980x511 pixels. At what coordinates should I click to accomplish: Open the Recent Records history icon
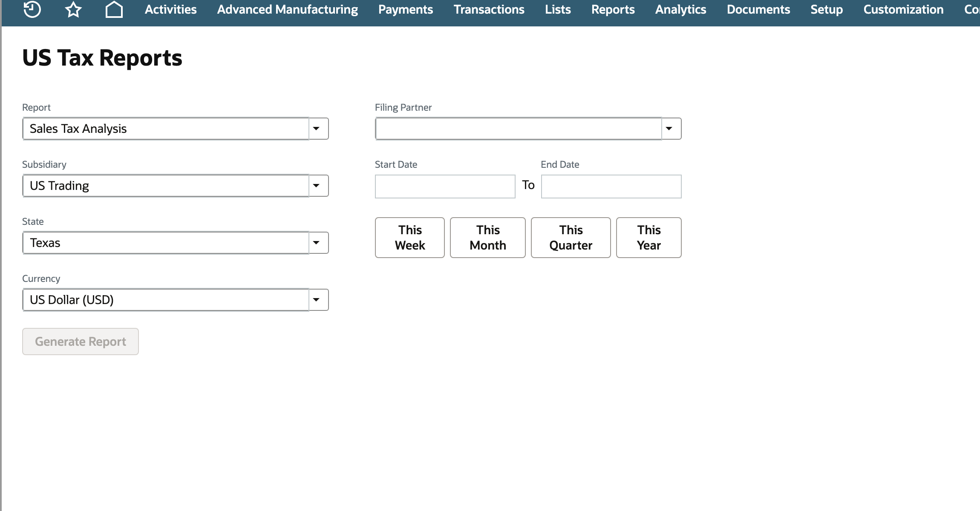click(x=32, y=9)
